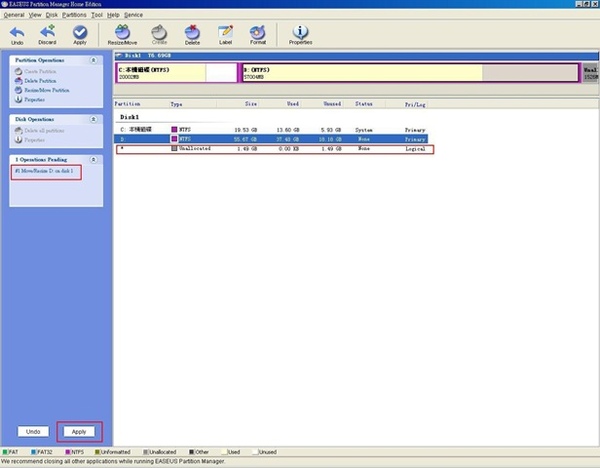The width and height of the screenshot is (600, 468).
Task: Click the Status column header
Action: click(x=364, y=104)
